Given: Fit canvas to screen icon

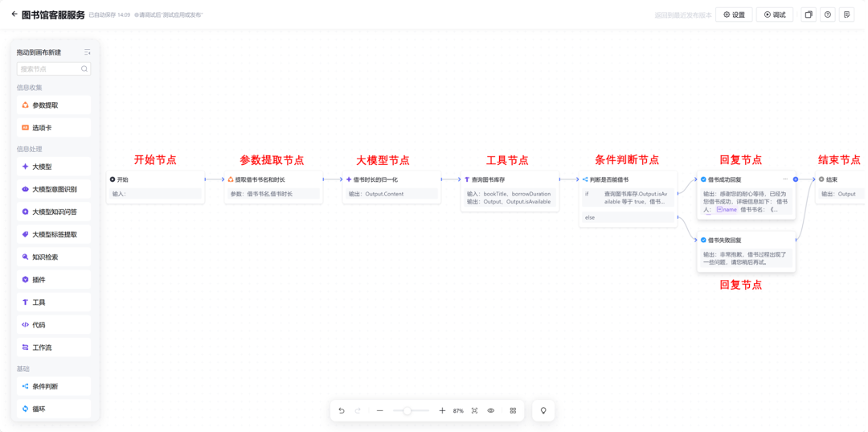Looking at the screenshot, I should (474, 410).
